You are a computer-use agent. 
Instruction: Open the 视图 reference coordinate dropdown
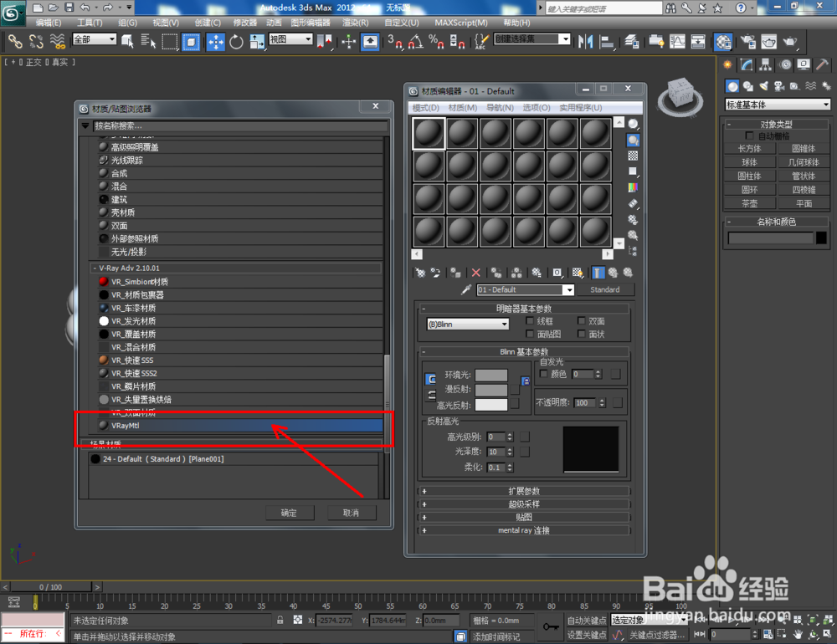tap(290, 39)
